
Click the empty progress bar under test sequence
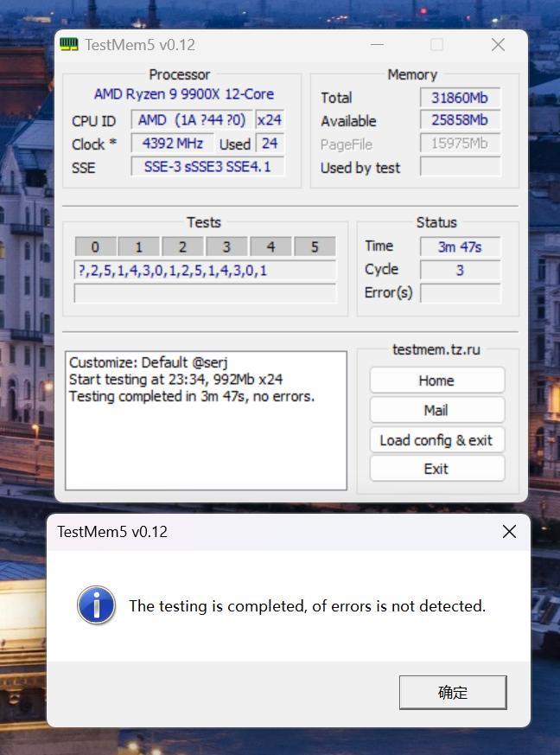pos(205,293)
